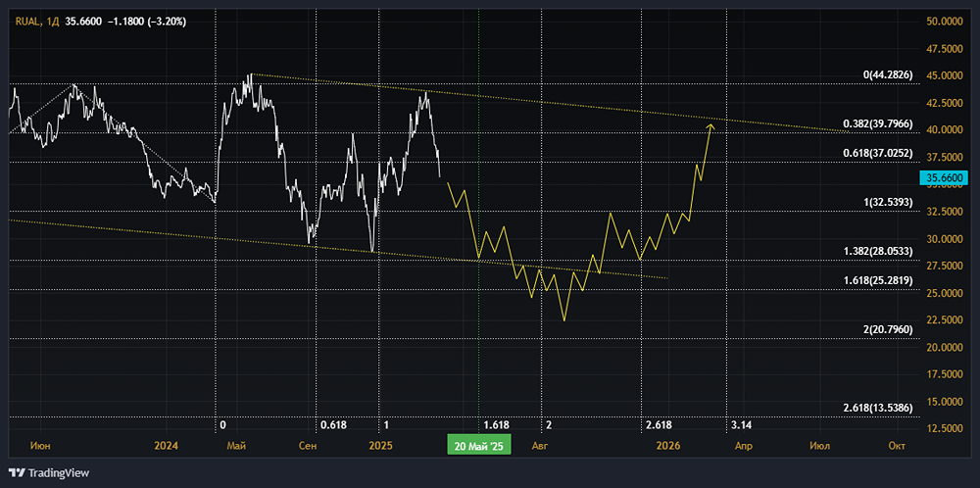Image resolution: width=980 pixels, height=488 pixels.
Task: Click the 1Д interval label
Action: tap(52, 21)
